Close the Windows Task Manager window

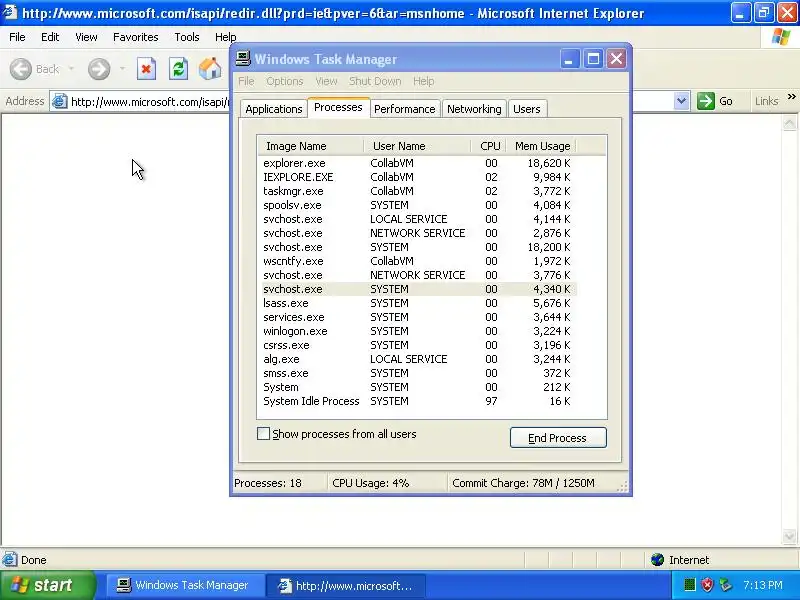[616, 59]
